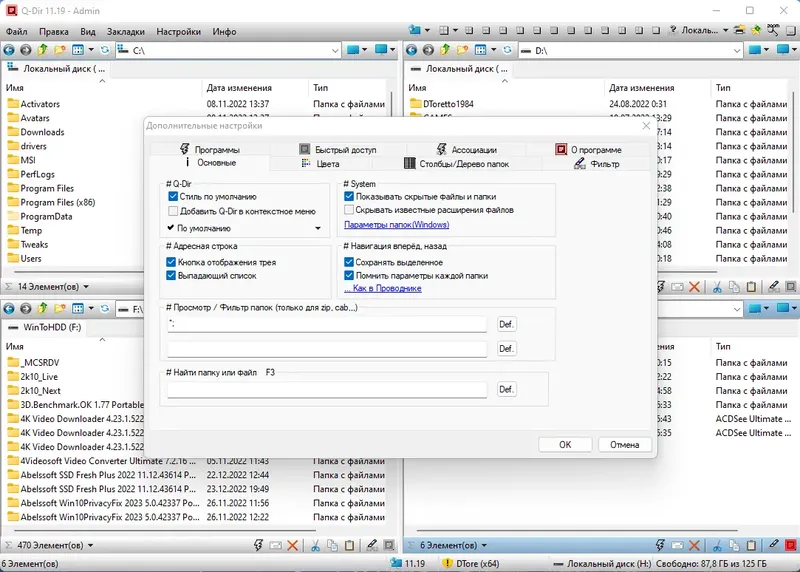Go back in the D:\ pane

tap(411, 50)
